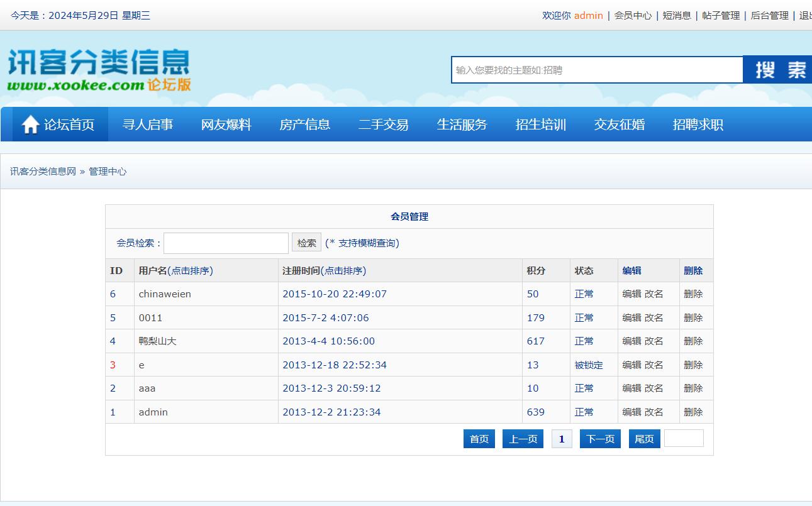Sort members by 注册时间 column header
The image size is (812, 506).
(325, 271)
